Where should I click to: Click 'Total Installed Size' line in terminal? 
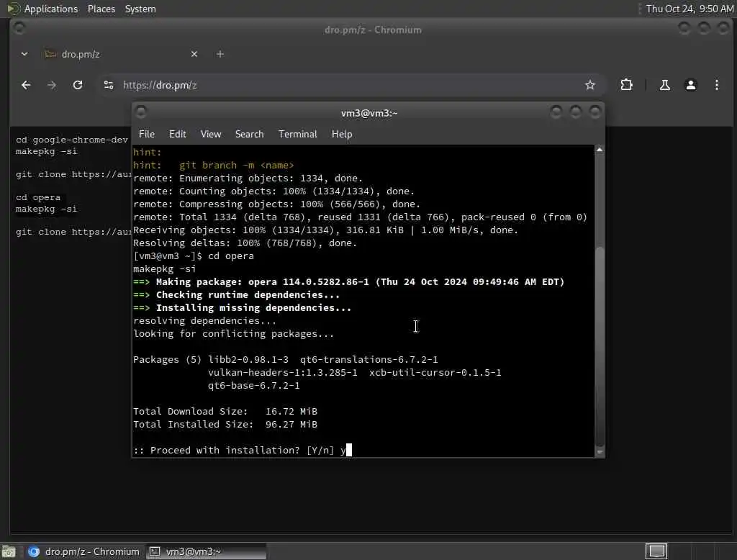point(225,424)
